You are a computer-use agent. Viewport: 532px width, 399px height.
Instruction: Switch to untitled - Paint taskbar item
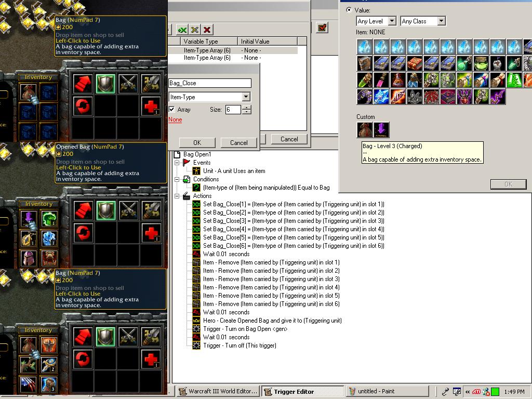(x=387, y=391)
